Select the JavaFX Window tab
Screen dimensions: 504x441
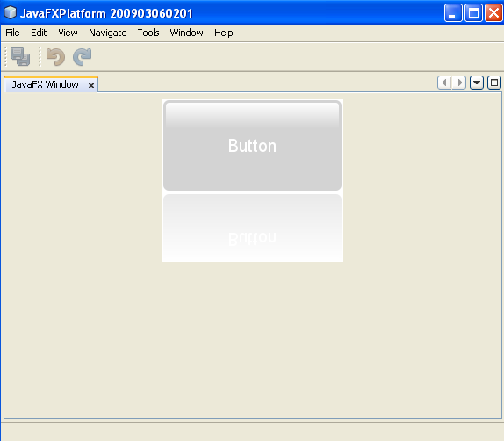coord(51,84)
